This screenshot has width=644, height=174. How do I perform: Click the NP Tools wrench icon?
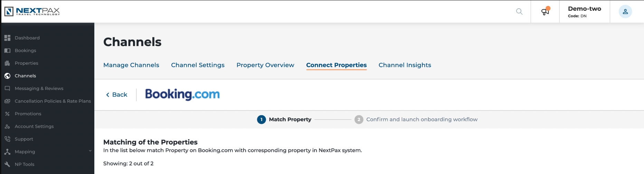click(x=7, y=164)
